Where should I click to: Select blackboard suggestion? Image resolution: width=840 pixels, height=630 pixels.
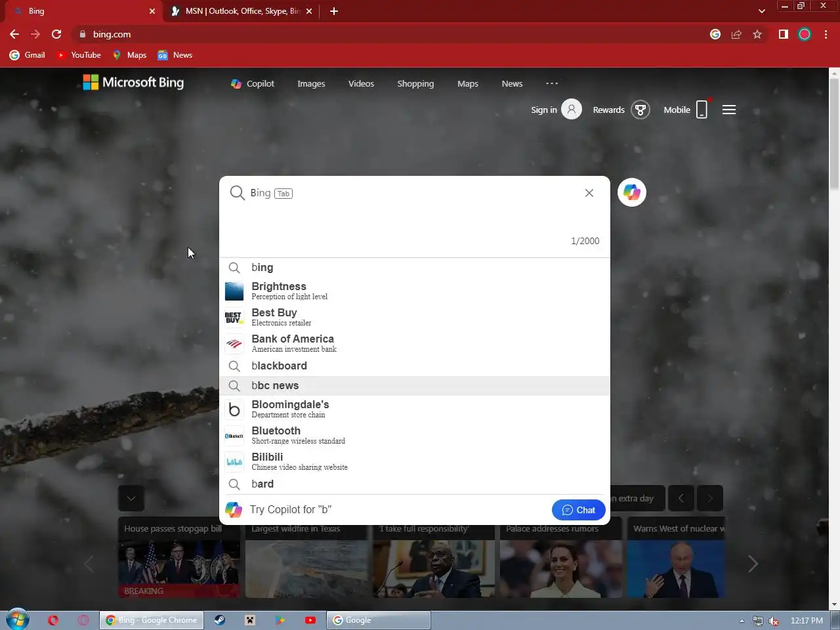click(x=415, y=366)
